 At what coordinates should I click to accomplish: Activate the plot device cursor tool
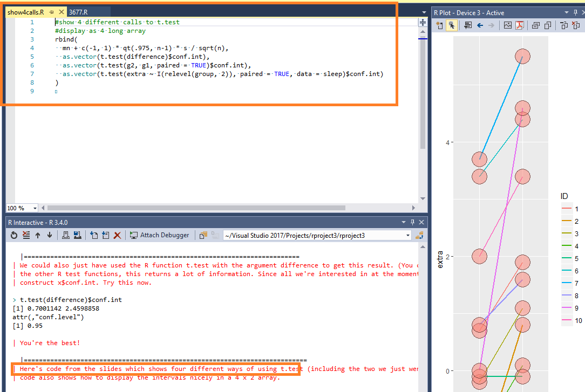tap(452, 25)
